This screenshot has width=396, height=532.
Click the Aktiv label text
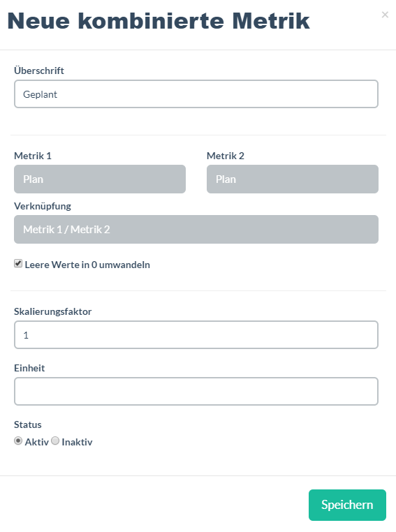pyautogui.click(x=36, y=442)
